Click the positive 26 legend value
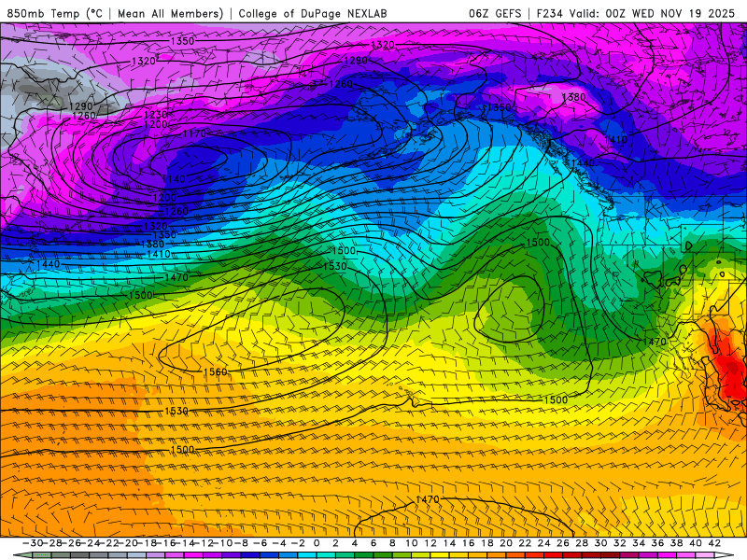Screen dimensions: 747x560 coord(563,543)
